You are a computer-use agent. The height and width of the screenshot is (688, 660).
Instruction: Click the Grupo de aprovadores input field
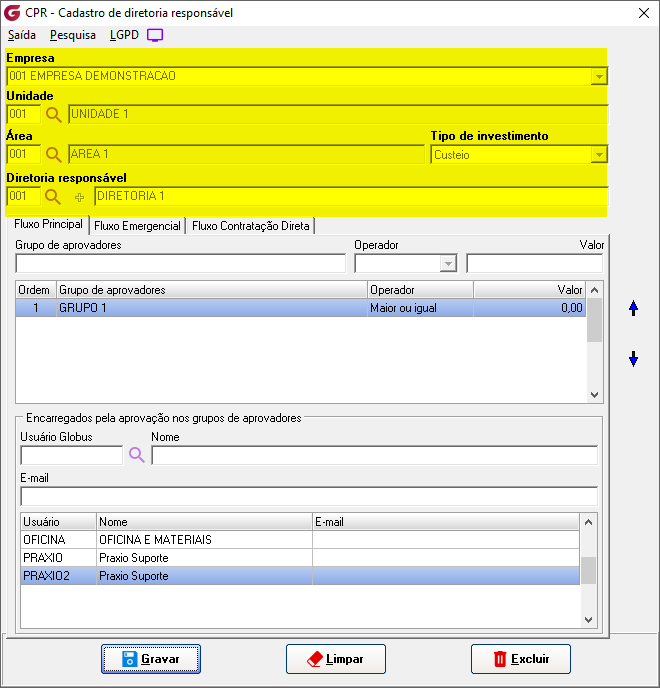(180, 264)
